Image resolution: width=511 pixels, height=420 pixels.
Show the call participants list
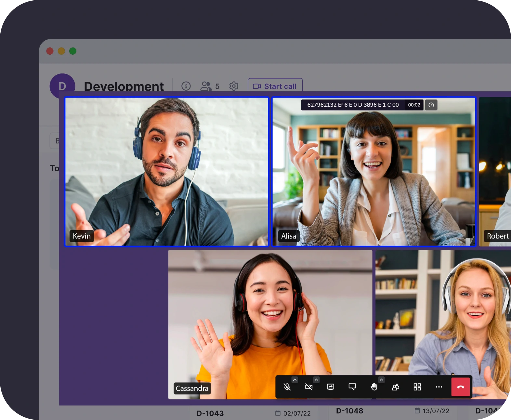(x=396, y=387)
